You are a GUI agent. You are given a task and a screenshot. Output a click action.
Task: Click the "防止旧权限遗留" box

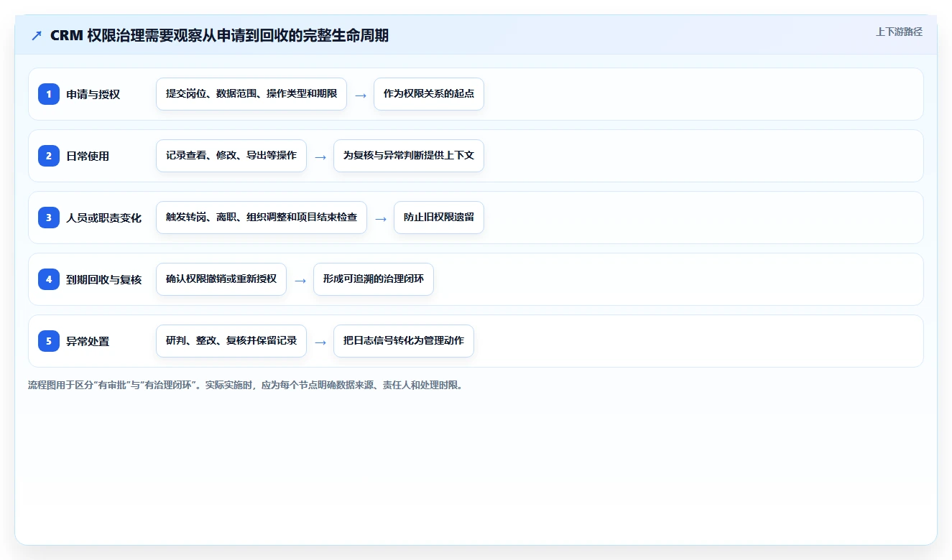[x=439, y=218]
